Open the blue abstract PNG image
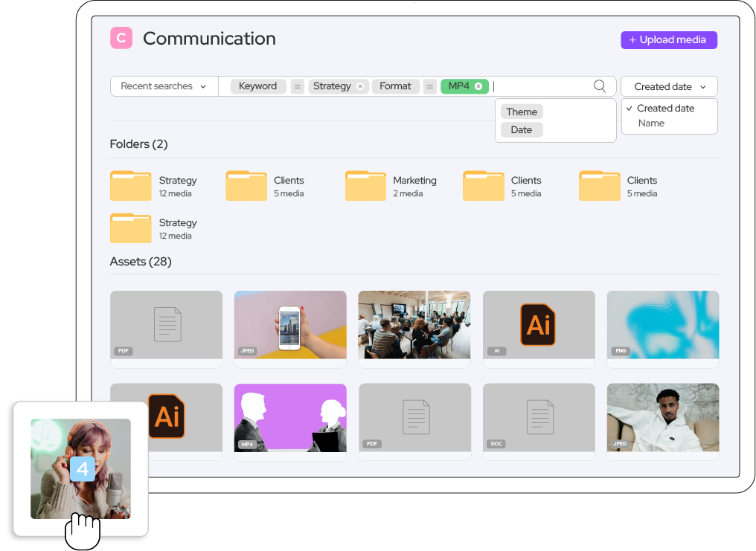This screenshot has width=756, height=551. coord(663,325)
